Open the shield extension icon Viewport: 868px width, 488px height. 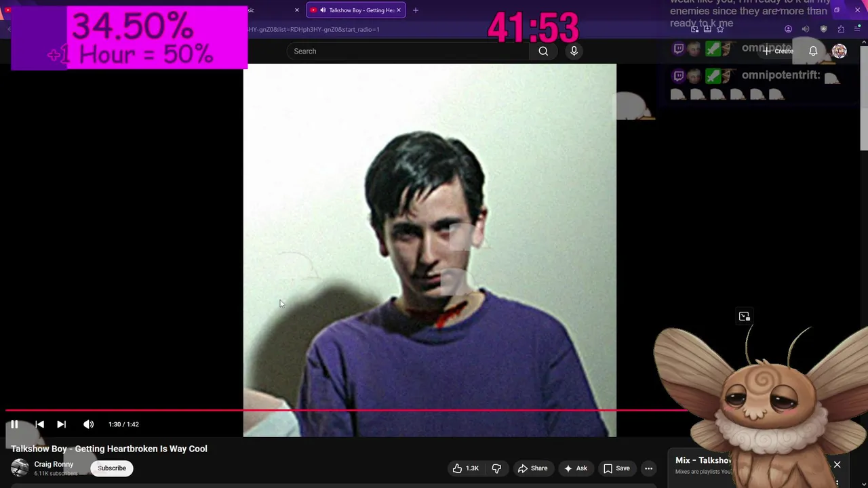[823, 29]
